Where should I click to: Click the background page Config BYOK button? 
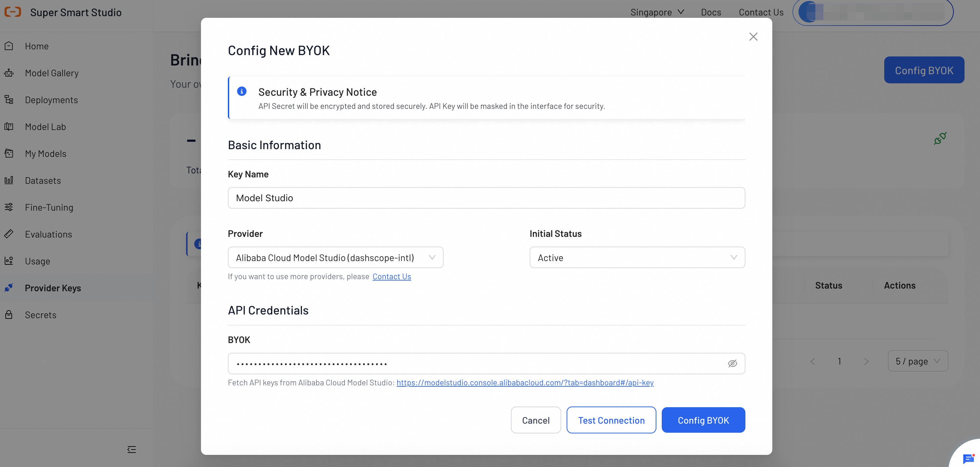tap(924, 70)
